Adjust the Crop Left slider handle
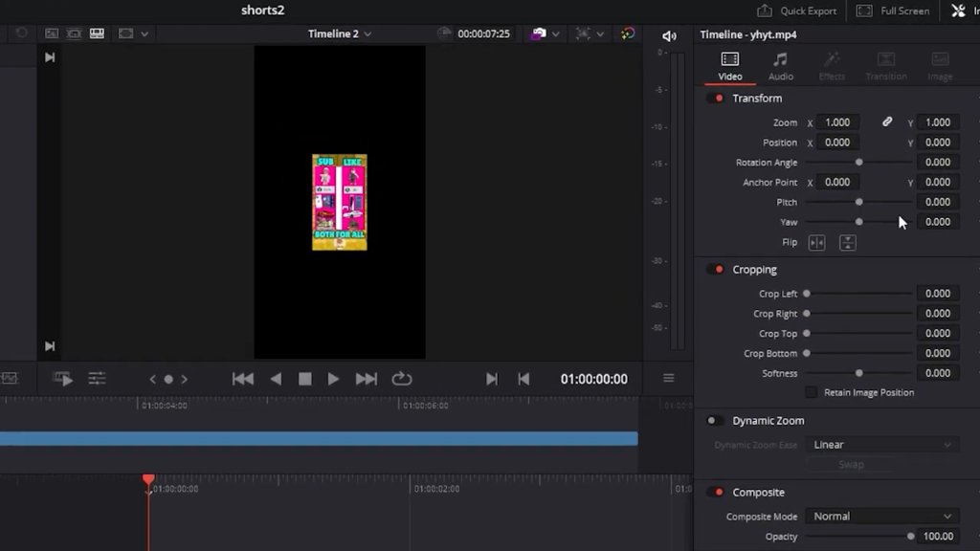980x551 pixels. (807, 294)
